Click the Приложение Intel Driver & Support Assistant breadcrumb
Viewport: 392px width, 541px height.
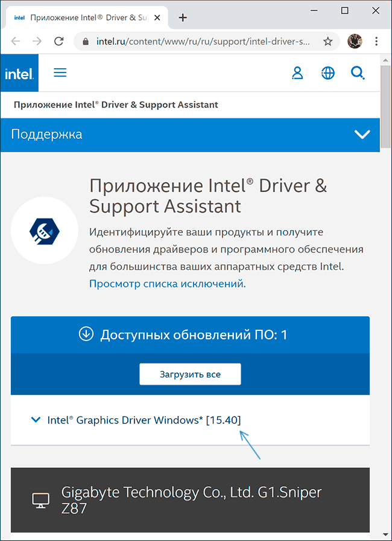(x=116, y=104)
